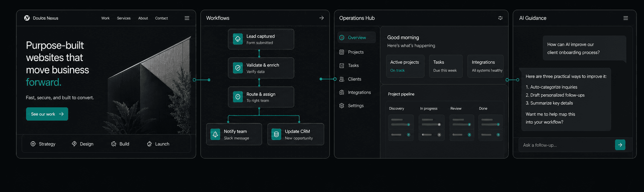Click the Build cube icon
644x192 pixels.
(x=114, y=144)
